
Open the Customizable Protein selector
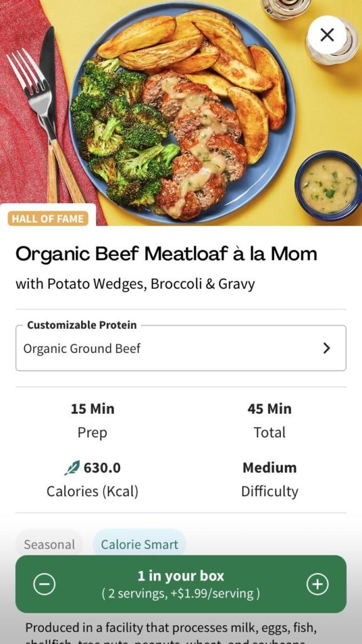pos(181,348)
